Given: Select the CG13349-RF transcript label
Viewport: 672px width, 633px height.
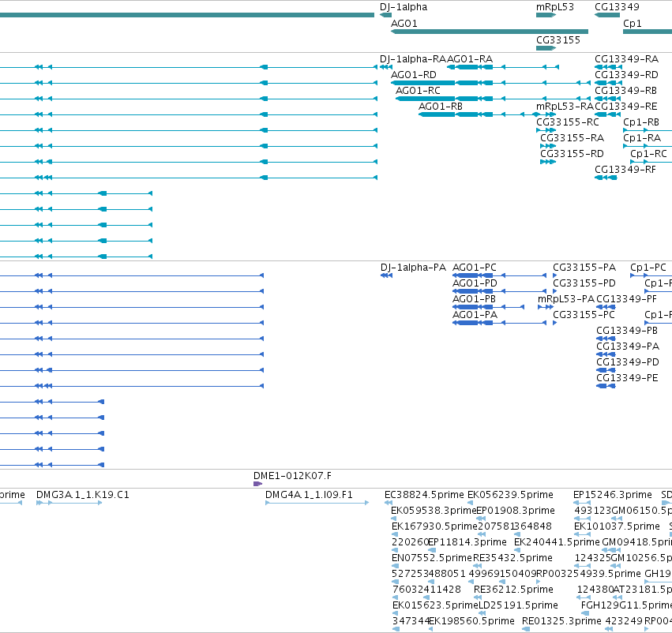Looking at the screenshot, I should pyautogui.click(x=625, y=170).
